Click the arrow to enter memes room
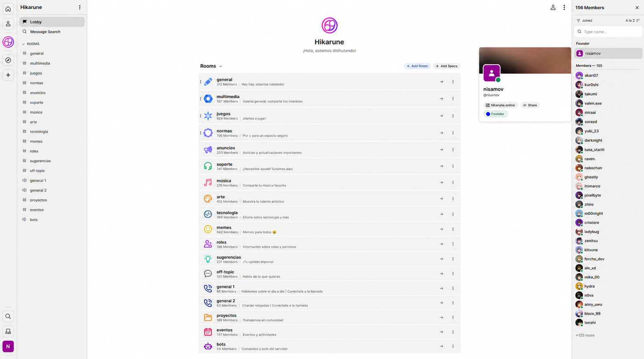This screenshot has height=359, width=644. 441,229
